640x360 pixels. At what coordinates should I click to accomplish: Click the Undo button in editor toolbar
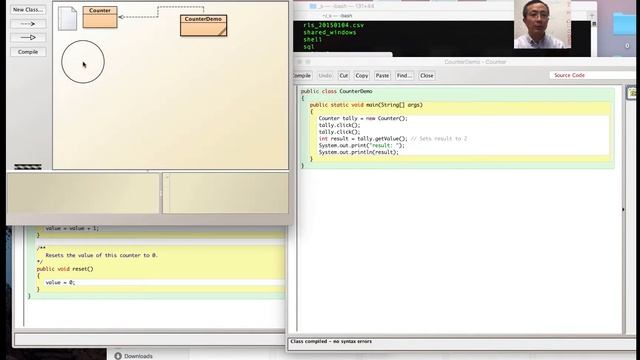[325, 76]
